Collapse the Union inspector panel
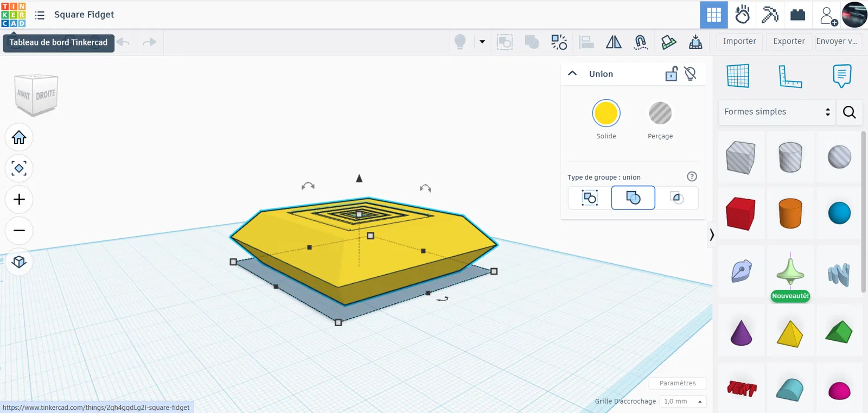Screen dimensions: 868x413 (572, 73)
